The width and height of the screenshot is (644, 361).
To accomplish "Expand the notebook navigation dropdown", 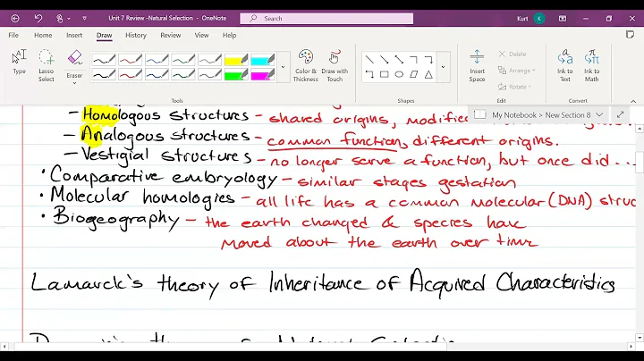I will [x=599, y=115].
